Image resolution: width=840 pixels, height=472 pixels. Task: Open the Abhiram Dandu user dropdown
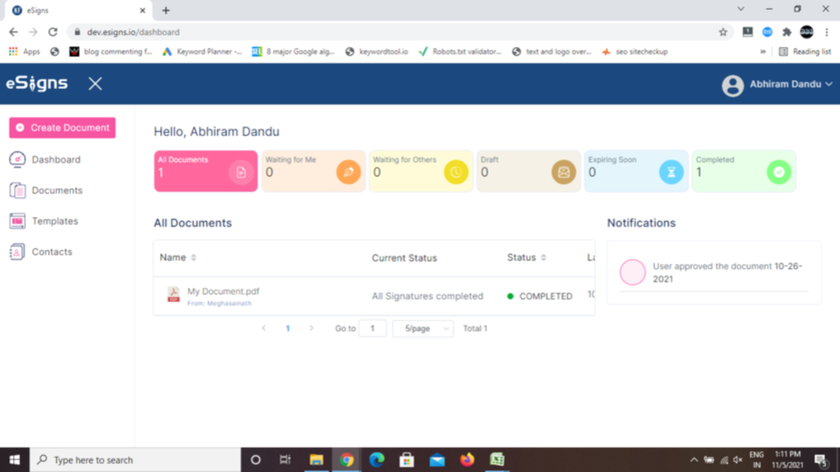pos(791,84)
